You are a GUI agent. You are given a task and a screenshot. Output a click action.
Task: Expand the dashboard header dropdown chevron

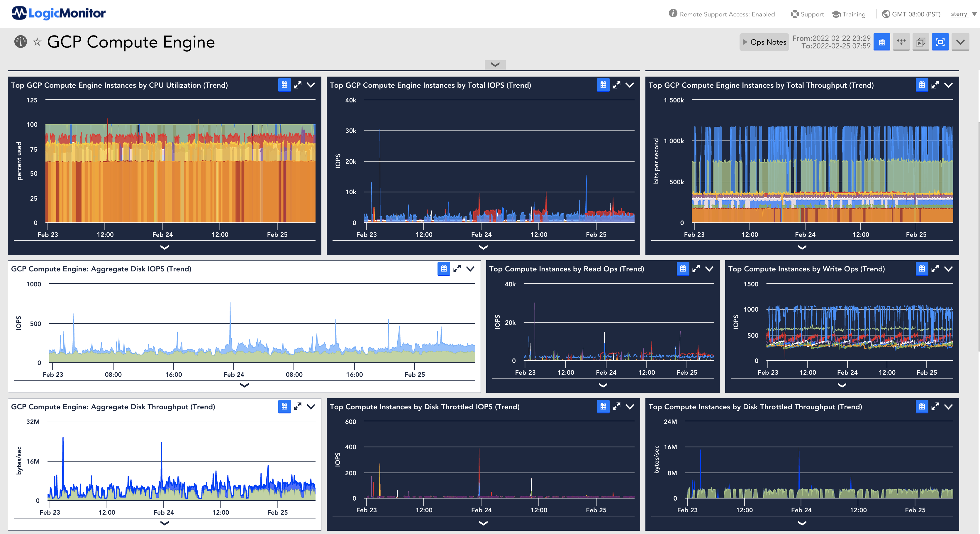[x=960, y=42]
